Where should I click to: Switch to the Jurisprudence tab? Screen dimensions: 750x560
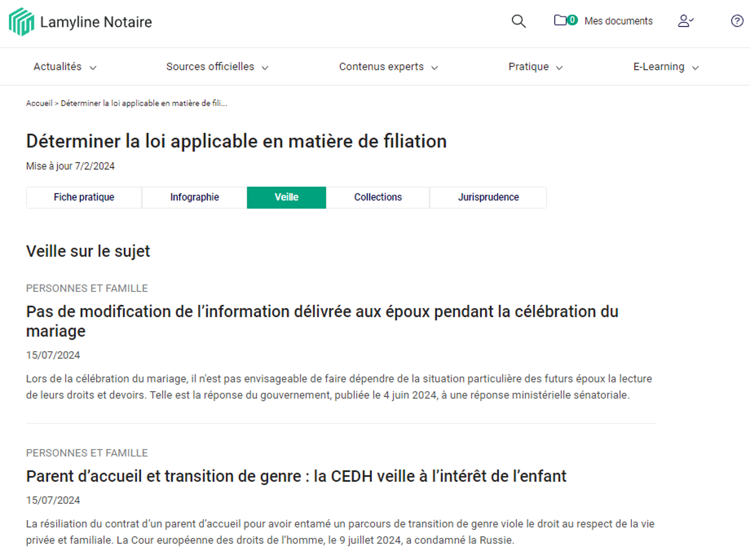tap(488, 197)
